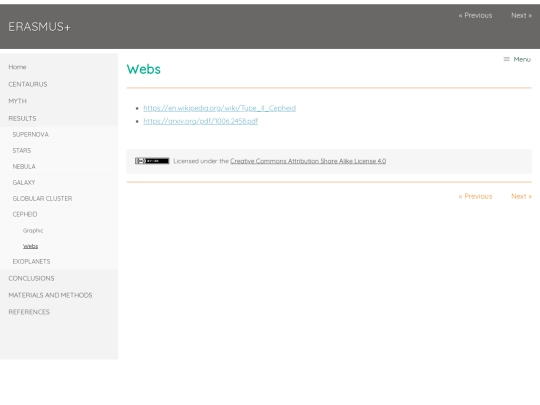This screenshot has height=405, width=540.
Task: Open the arxiv.org PDF link
Action: pyautogui.click(x=201, y=121)
